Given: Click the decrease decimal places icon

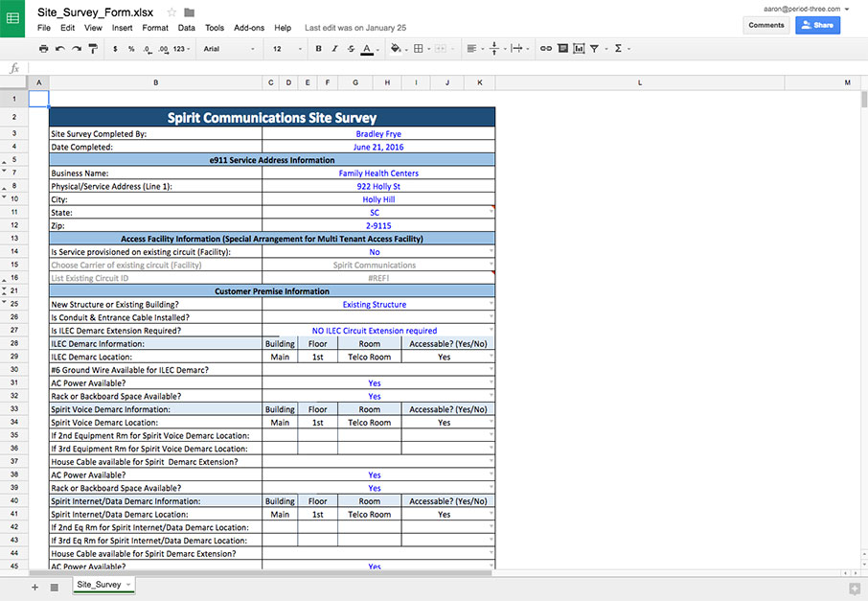Looking at the screenshot, I should [x=148, y=49].
